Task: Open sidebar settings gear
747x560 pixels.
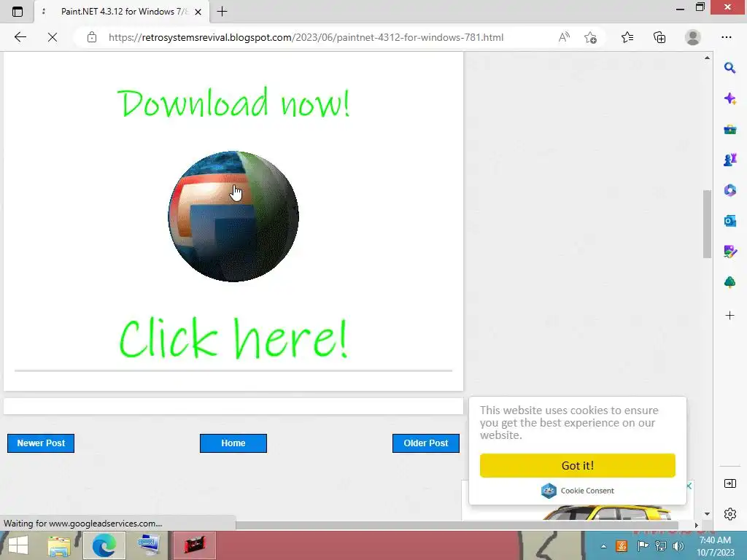Action: pos(729,514)
